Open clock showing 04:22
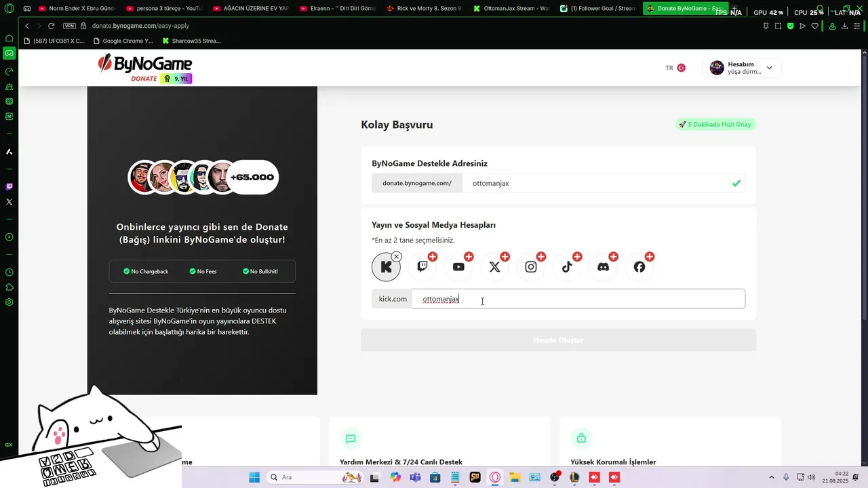The width and height of the screenshot is (868, 488). [x=835, y=477]
